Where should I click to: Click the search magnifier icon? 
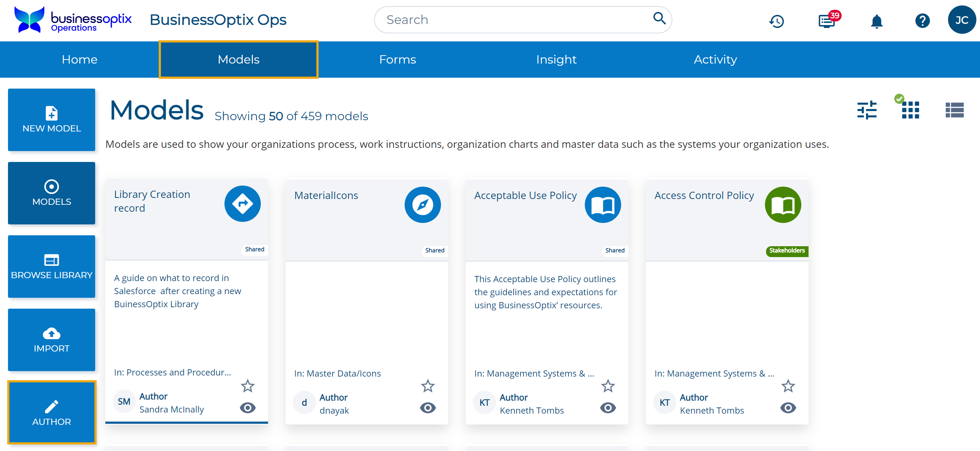point(659,18)
